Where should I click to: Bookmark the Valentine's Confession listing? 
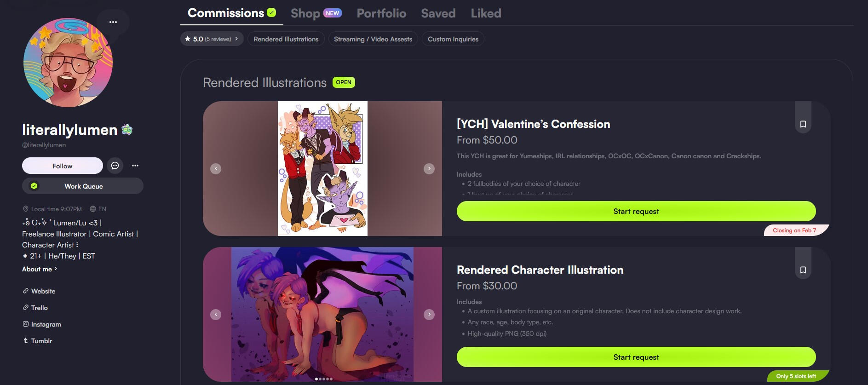803,124
